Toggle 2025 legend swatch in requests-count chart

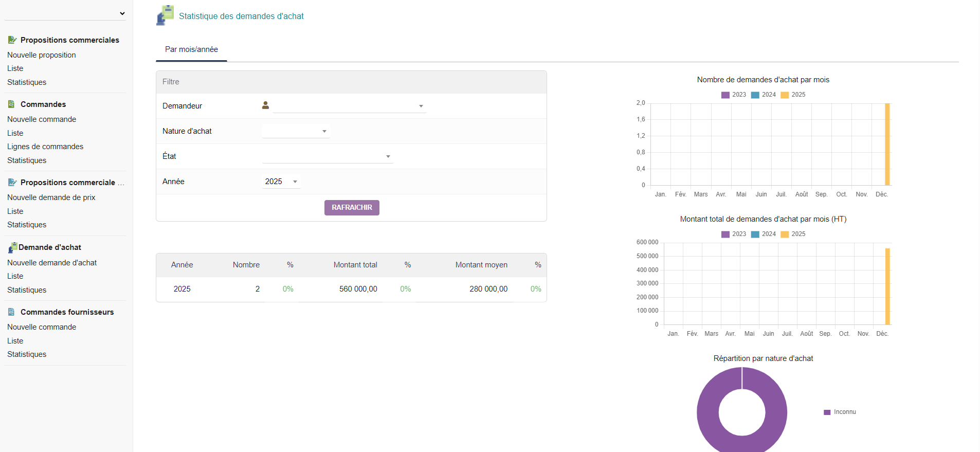tap(785, 95)
